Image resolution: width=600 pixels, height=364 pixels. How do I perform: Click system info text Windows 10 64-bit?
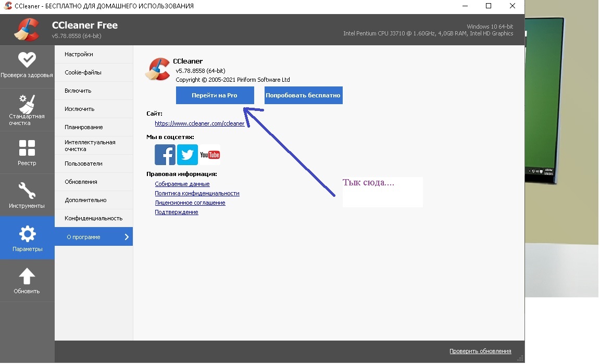pos(490,27)
